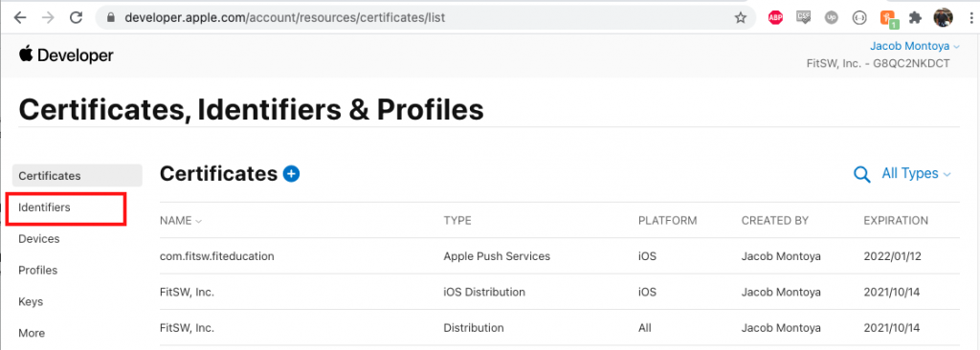The width and height of the screenshot is (980, 350).
Task: Go back with the browser back arrow
Action: pos(21,17)
